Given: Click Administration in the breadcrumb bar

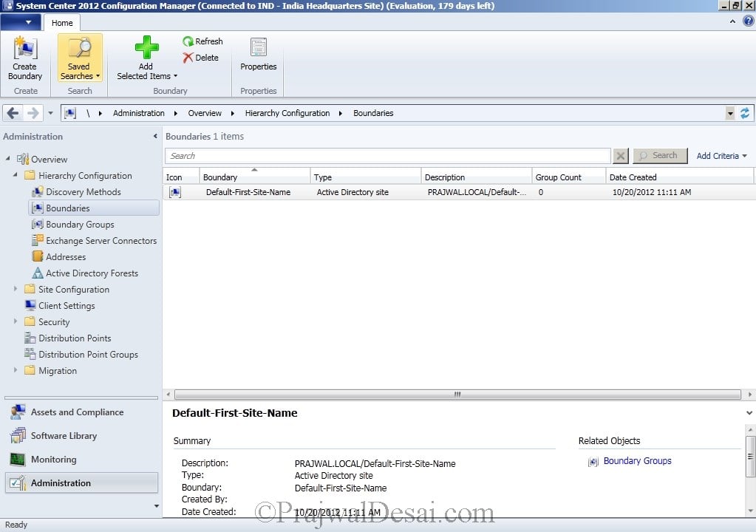Looking at the screenshot, I should (139, 113).
